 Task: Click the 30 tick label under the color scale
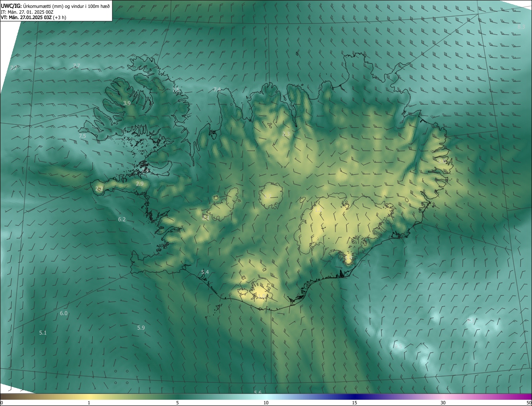tap(443, 403)
